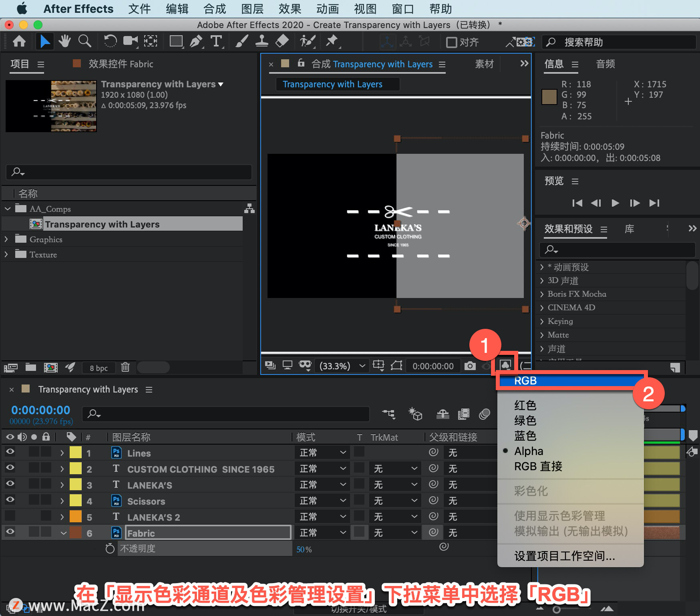Toggle the viewer lock icon

[301, 63]
